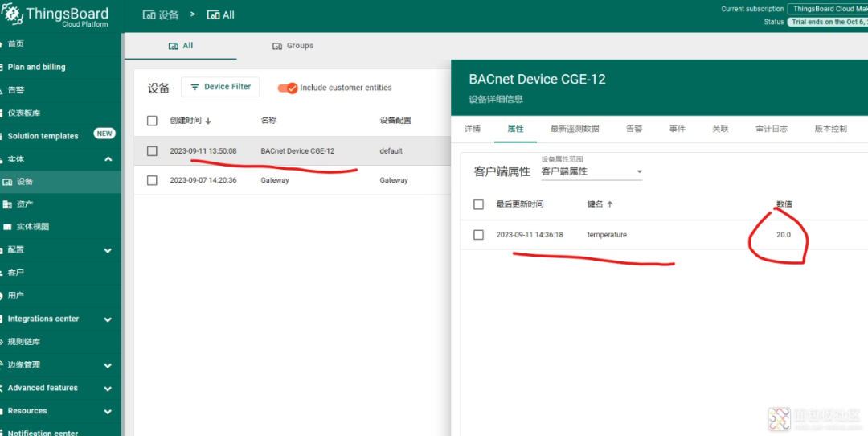
Task: Select the Gateway device row checkbox
Action: click(x=152, y=180)
